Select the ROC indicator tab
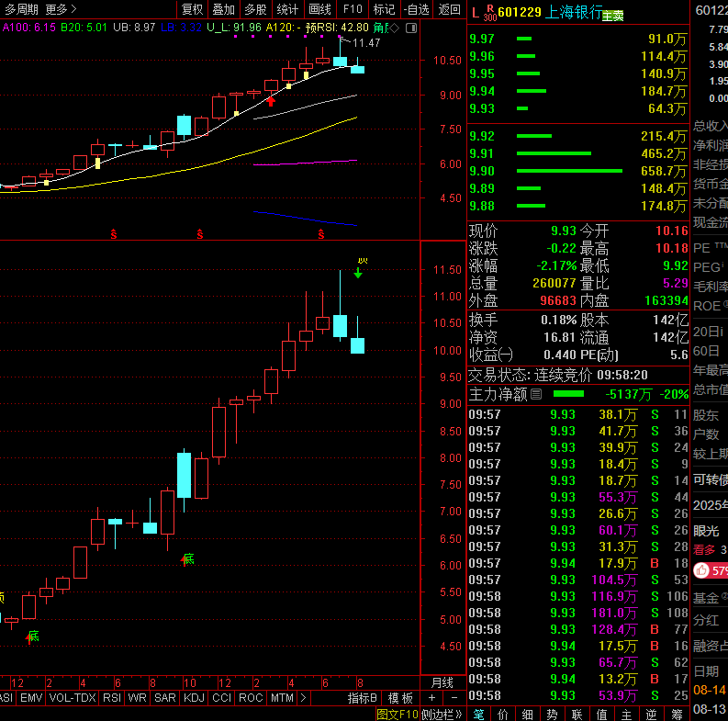This screenshot has width=728, height=721. (251, 698)
